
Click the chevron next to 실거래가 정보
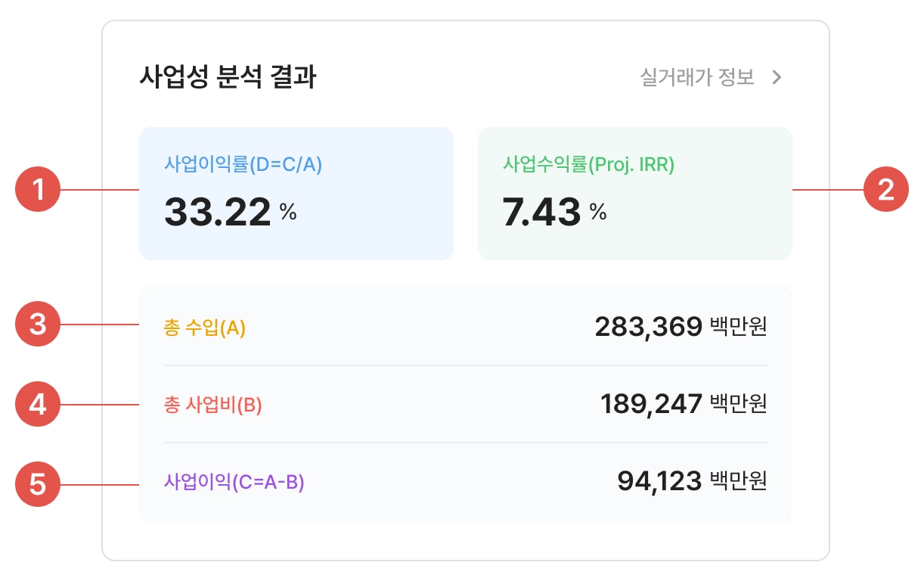click(x=777, y=77)
